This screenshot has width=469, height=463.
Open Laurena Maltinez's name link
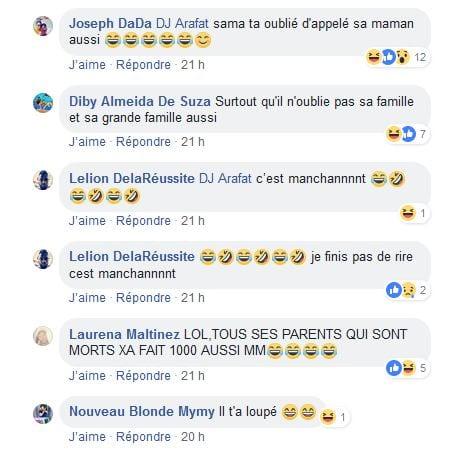pos(124,334)
